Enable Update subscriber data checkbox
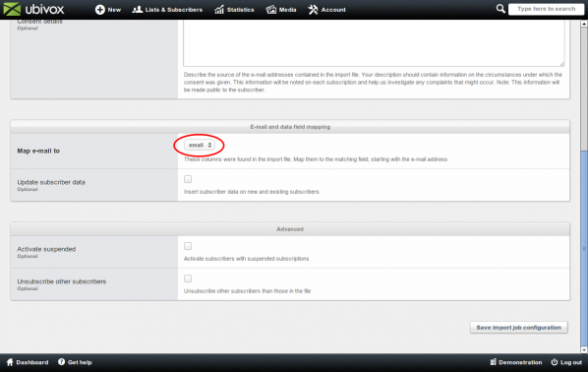 pyautogui.click(x=188, y=179)
